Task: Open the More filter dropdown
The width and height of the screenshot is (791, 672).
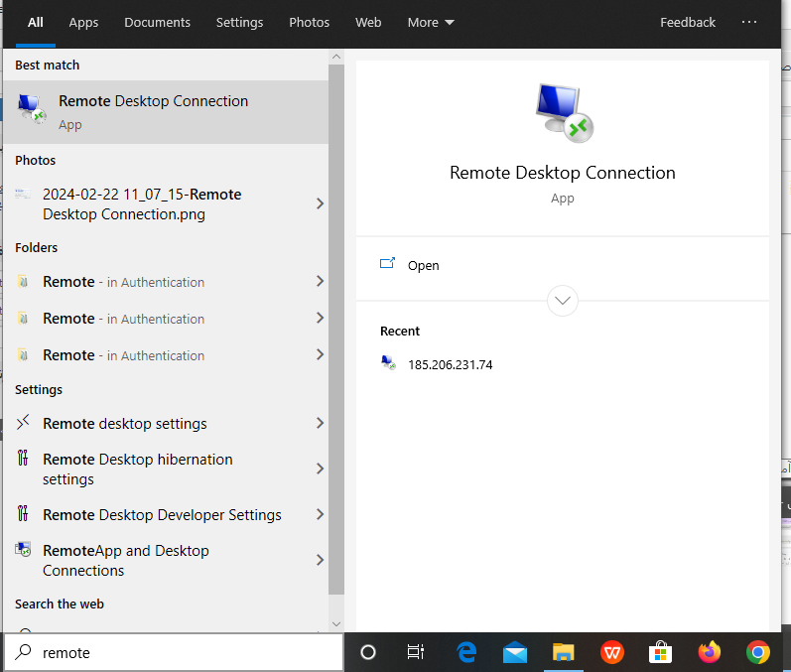Action: 431,22
